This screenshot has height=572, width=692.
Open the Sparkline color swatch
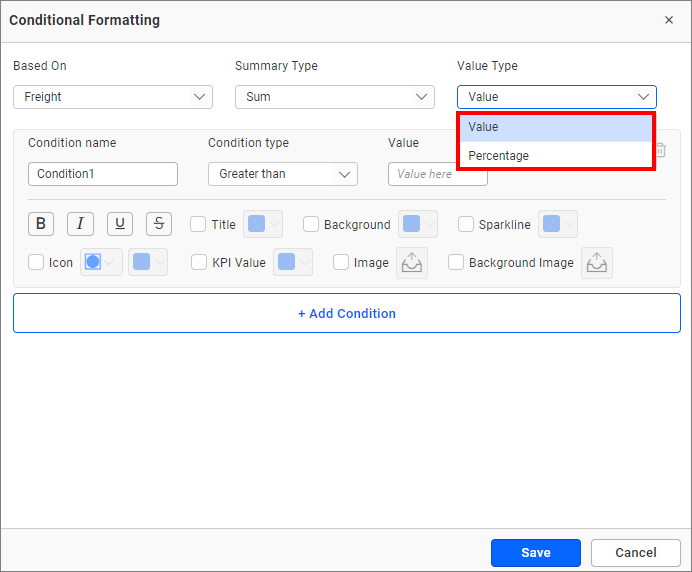pos(558,225)
